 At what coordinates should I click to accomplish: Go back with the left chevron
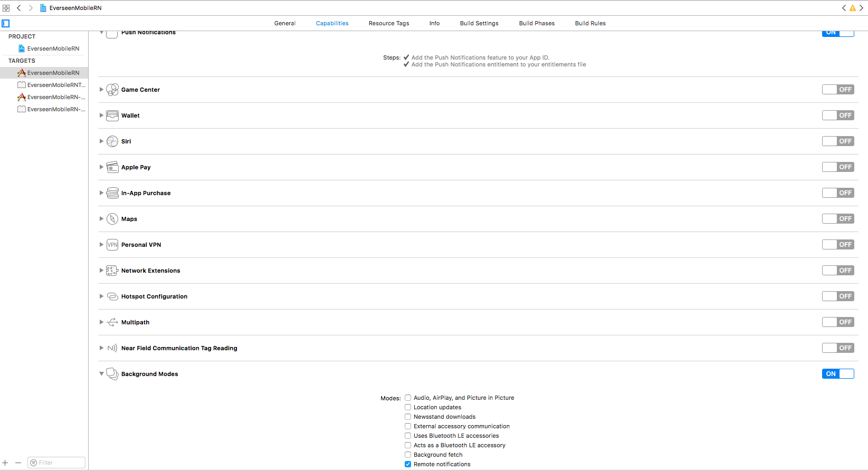[x=19, y=8]
